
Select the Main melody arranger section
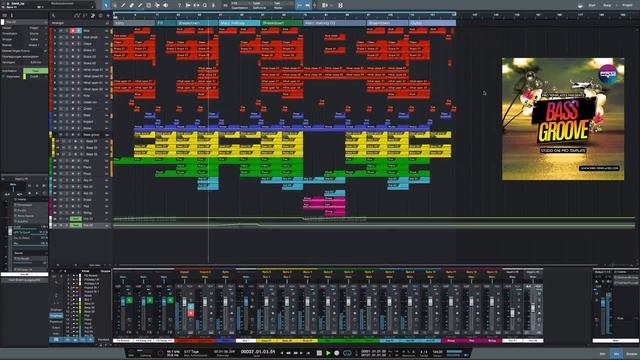[x=239, y=23]
